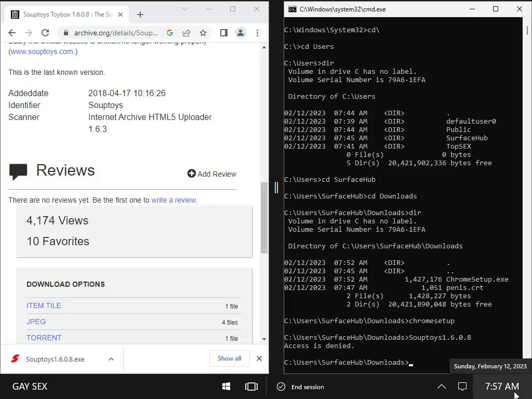Click the cmd window scrollbar thumb
The width and height of the screenshot is (532, 399).
(527, 31)
